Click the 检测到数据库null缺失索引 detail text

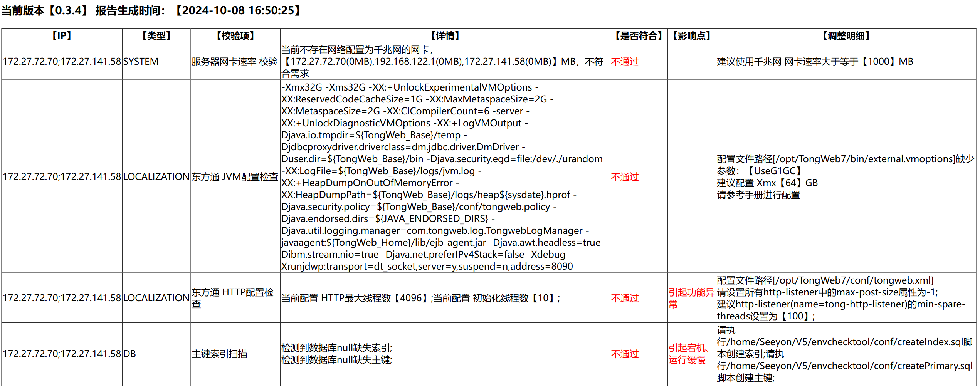[337, 354]
